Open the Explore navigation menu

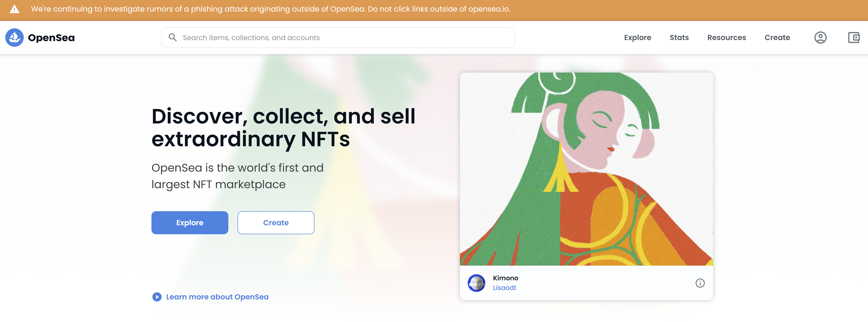click(x=637, y=37)
